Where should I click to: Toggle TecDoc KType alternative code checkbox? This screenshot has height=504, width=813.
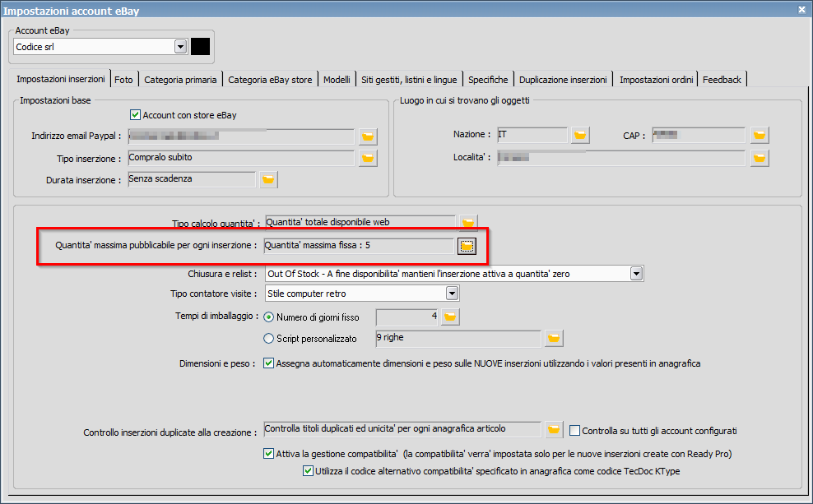pyautogui.click(x=308, y=471)
